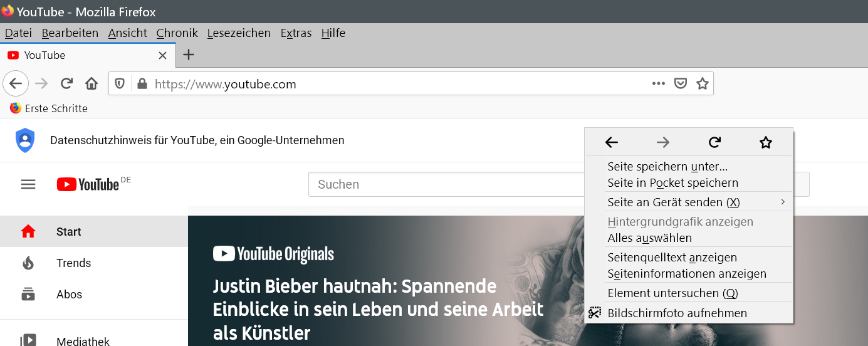Select Trends in sidebar
Image resolution: width=868 pixels, height=346 pixels.
coord(94,263)
